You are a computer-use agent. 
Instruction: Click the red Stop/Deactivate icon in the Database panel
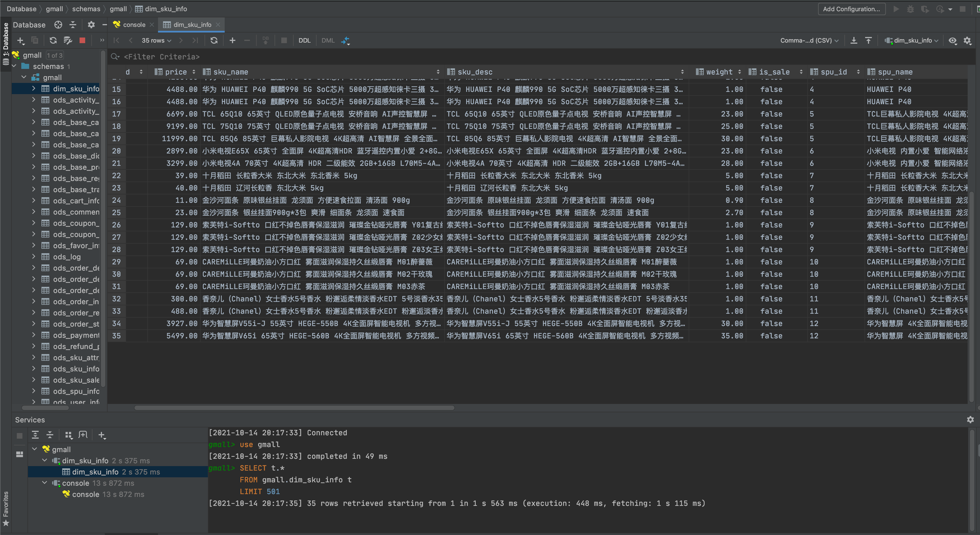[82, 40]
